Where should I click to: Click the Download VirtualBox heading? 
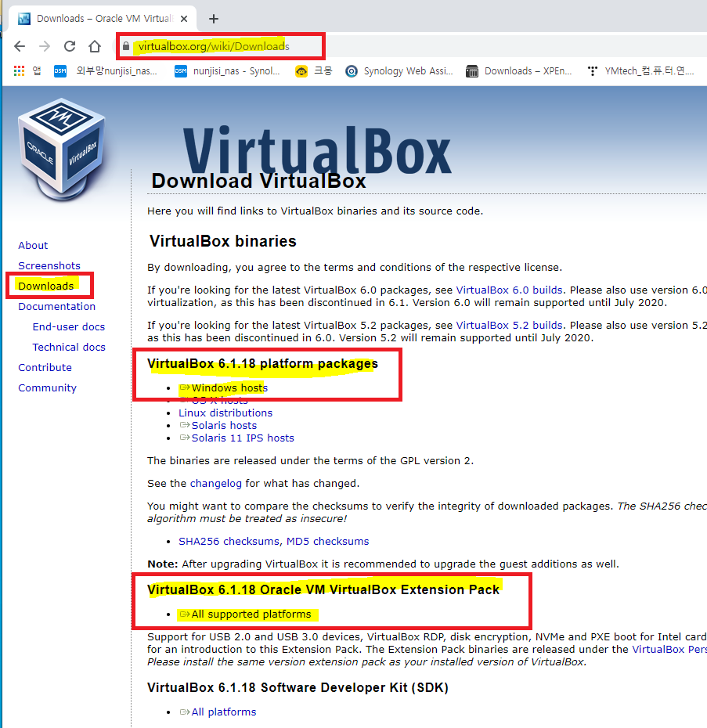(258, 181)
